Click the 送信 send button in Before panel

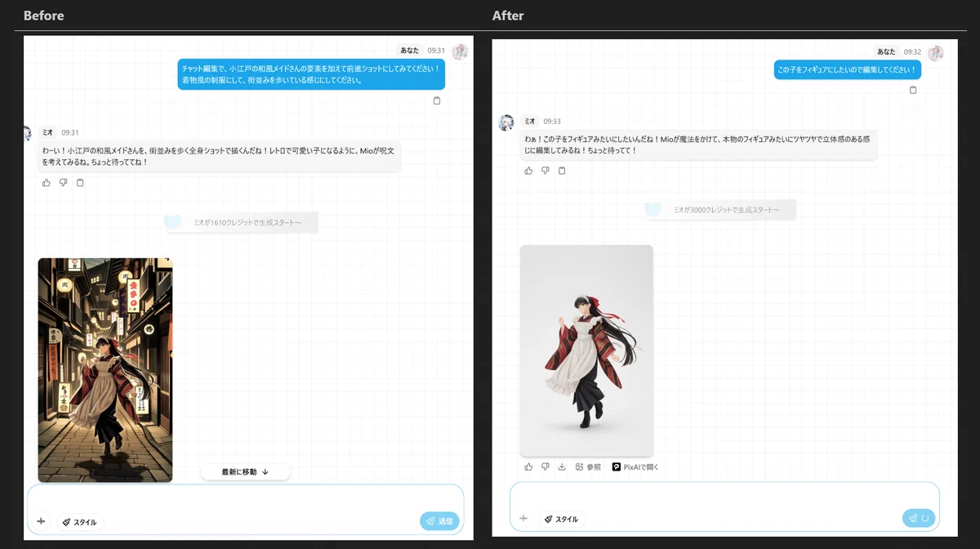pyautogui.click(x=439, y=521)
